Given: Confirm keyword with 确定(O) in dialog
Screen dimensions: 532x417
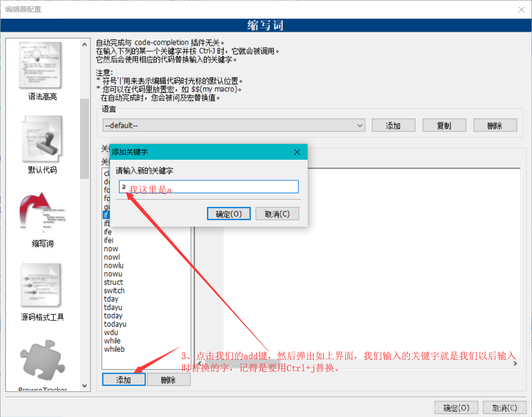Looking at the screenshot, I should (x=229, y=214).
